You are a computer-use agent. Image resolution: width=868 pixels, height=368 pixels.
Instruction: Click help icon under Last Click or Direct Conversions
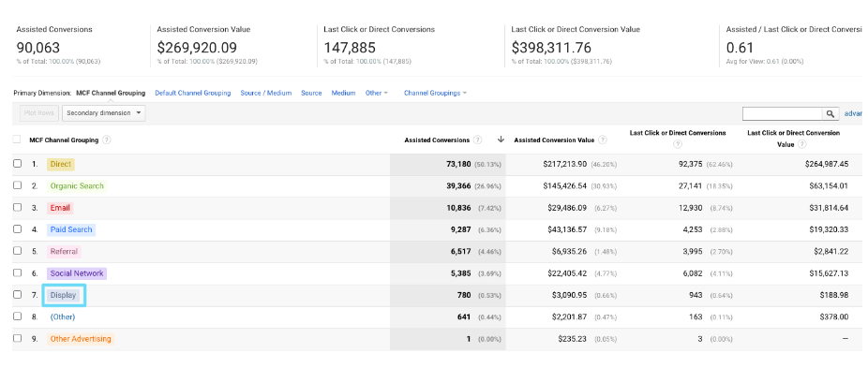(x=678, y=144)
